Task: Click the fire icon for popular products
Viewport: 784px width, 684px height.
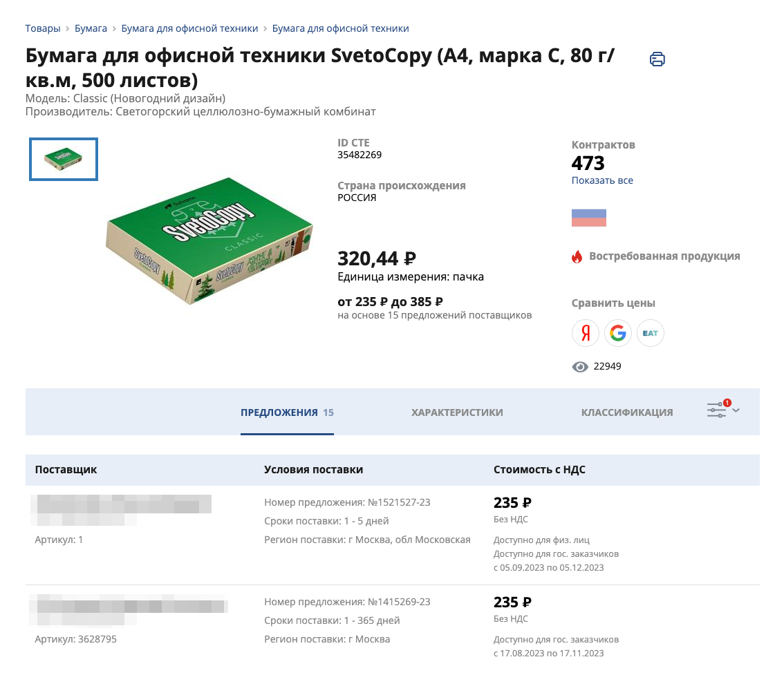Action: pos(577,256)
